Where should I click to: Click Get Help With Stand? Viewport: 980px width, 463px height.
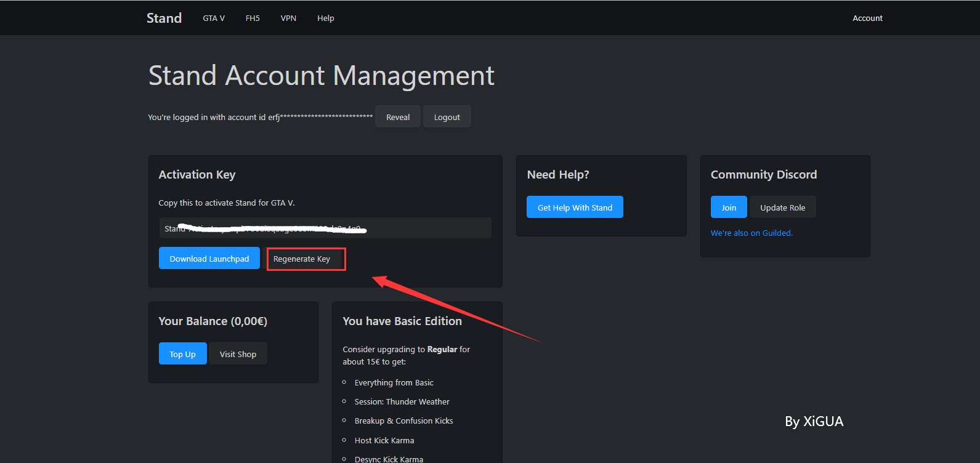[575, 207]
